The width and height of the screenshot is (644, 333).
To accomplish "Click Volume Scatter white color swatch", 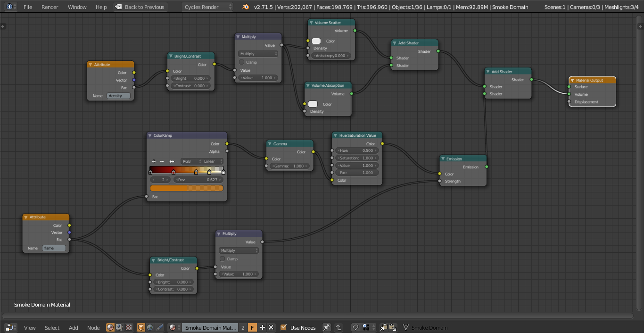I will tap(316, 41).
